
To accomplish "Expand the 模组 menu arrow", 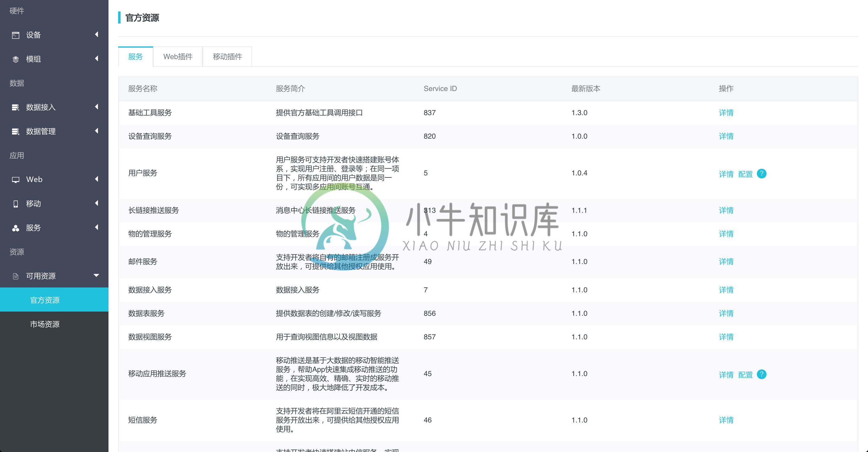I will [x=97, y=58].
